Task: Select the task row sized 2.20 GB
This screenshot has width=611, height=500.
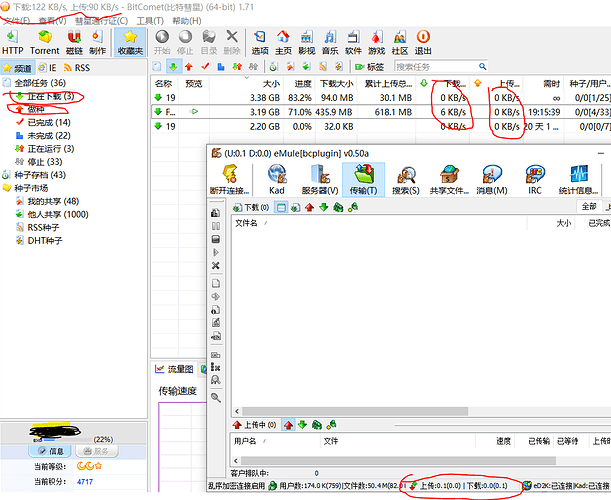Action: (380, 126)
